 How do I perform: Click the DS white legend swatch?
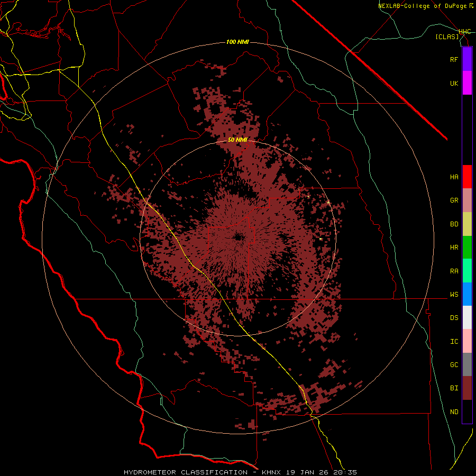point(467,317)
